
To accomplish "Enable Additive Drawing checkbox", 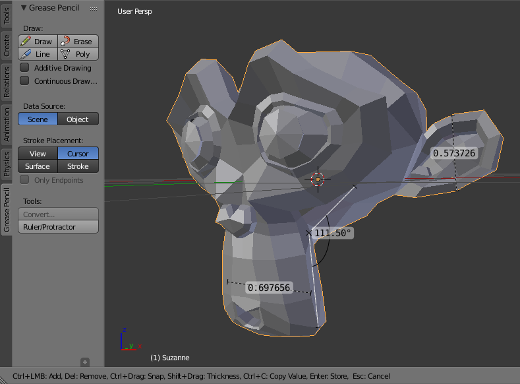I will [24, 68].
